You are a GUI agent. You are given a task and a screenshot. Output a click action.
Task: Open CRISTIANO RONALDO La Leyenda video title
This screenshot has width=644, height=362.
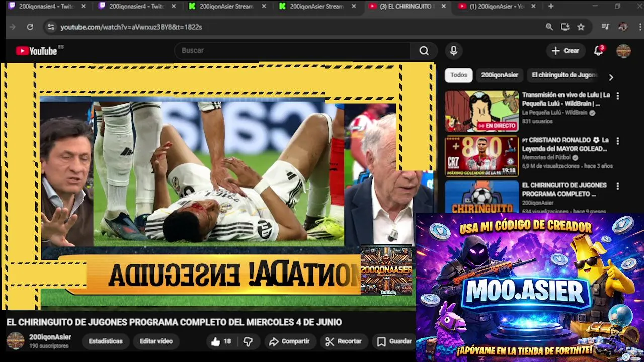pyautogui.click(x=566, y=144)
